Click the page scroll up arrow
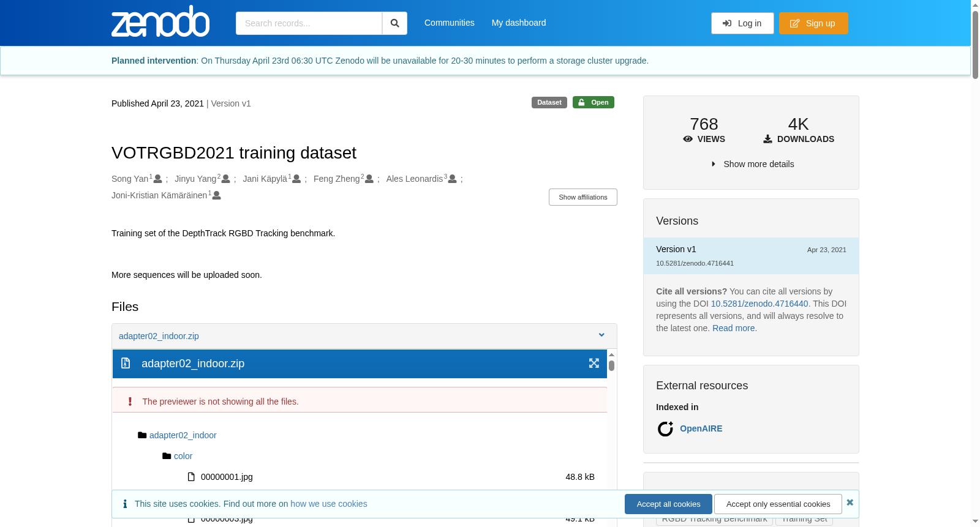Viewport: 980px width, 527px height. [x=975, y=5]
